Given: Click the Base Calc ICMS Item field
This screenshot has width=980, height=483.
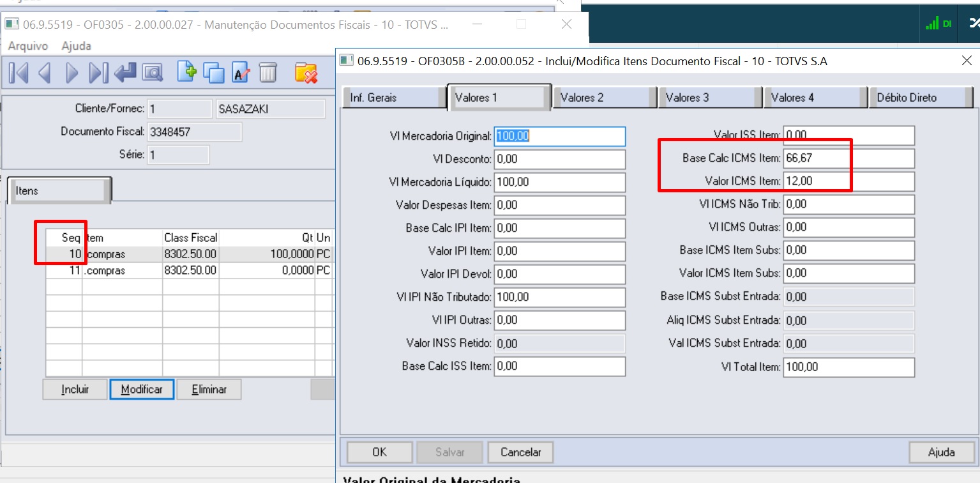Looking at the screenshot, I should coord(849,158).
